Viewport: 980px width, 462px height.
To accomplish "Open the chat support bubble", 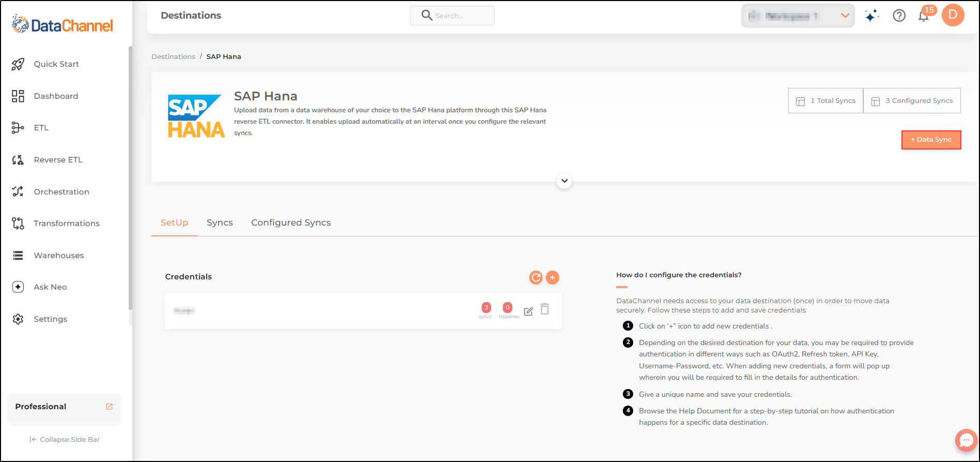I will coord(966,440).
